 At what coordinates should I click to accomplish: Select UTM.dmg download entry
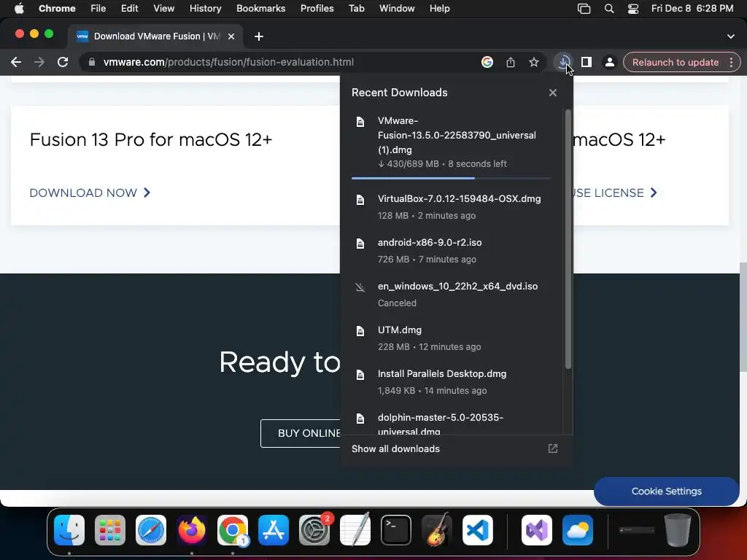pyautogui.click(x=451, y=338)
